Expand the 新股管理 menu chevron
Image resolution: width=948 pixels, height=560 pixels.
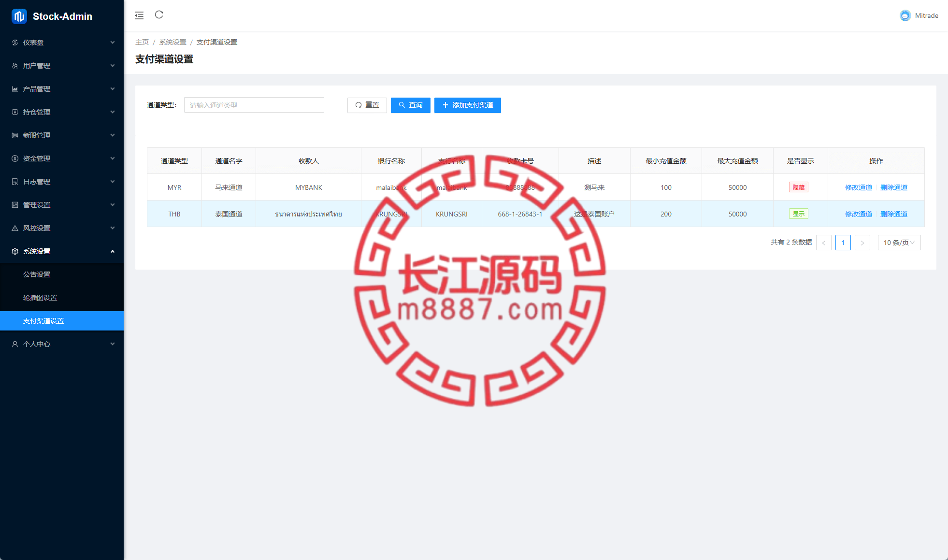[113, 135]
